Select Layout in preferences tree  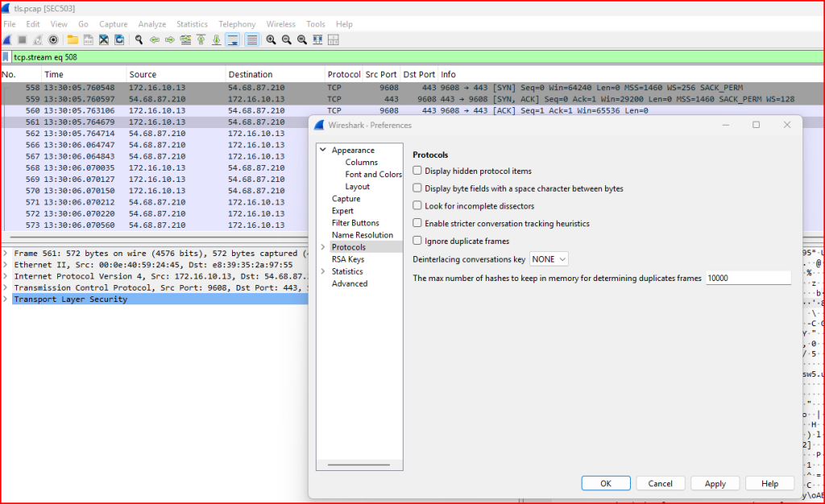pos(357,187)
